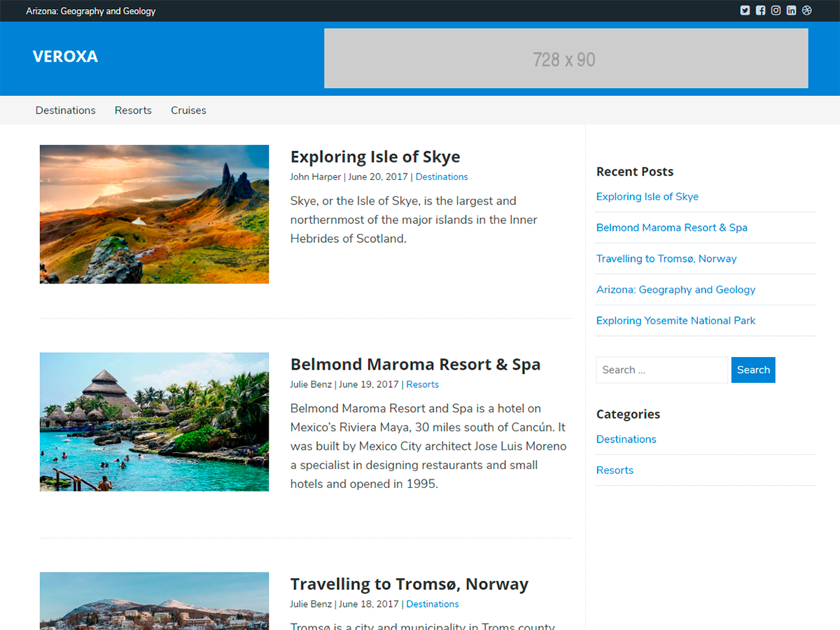The width and height of the screenshot is (840, 630).
Task: Click the Facebook icon in the header
Action: [x=760, y=10]
